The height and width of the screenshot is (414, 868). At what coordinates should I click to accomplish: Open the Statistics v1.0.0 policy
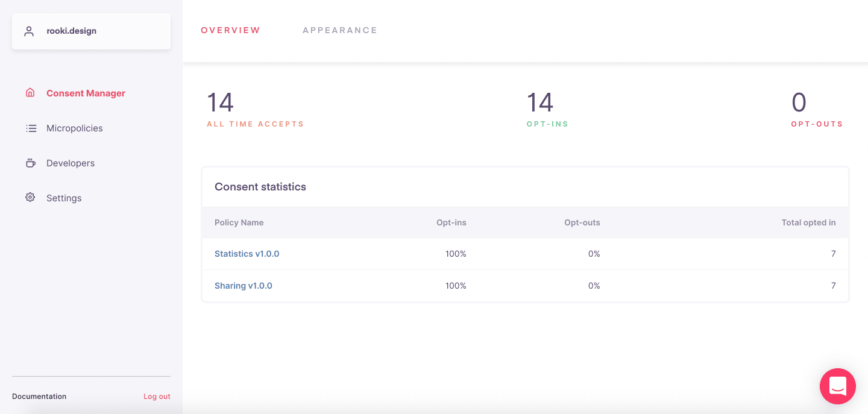tap(247, 254)
